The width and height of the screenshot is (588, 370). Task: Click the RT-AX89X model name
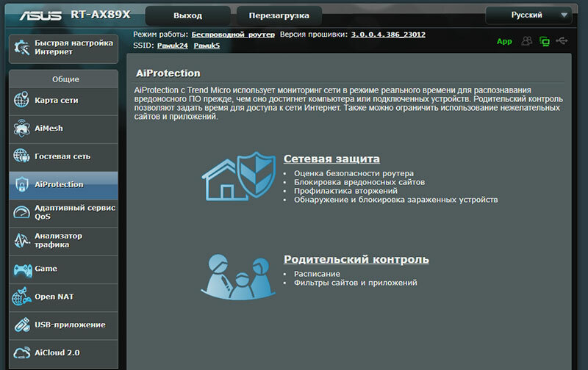pyautogui.click(x=101, y=15)
